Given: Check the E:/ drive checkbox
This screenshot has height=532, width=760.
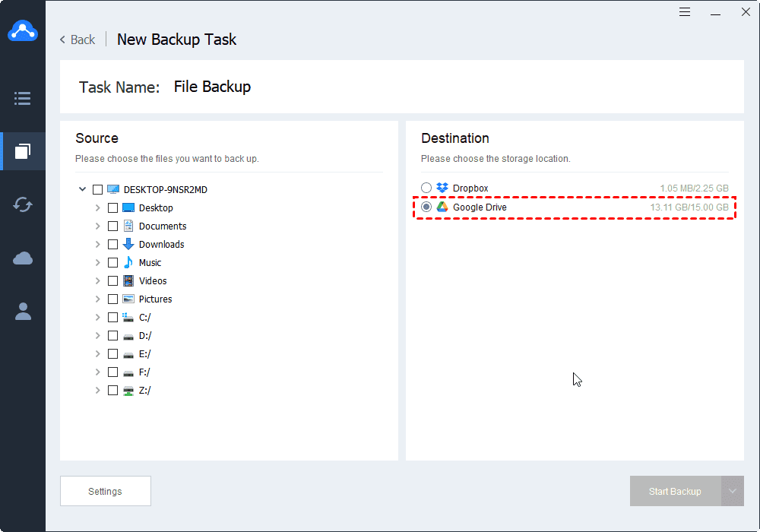Looking at the screenshot, I should [x=113, y=353].
